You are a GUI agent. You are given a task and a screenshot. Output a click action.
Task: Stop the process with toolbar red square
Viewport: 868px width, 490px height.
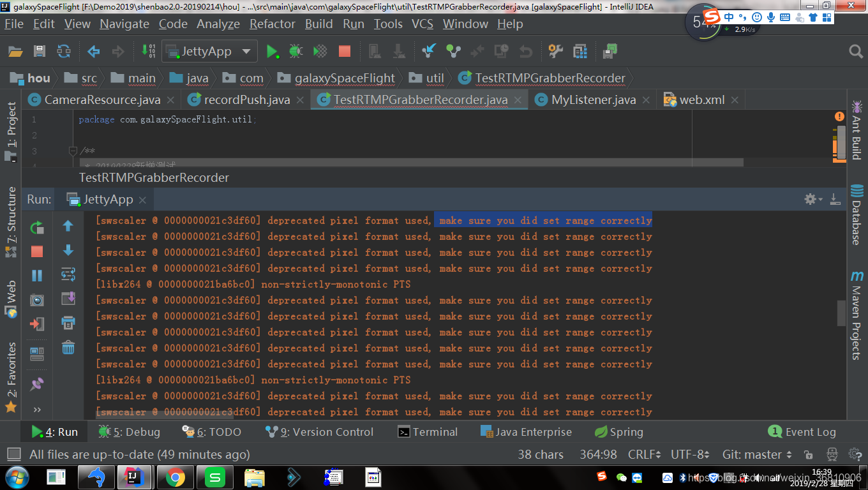click(x=345, y=51)
